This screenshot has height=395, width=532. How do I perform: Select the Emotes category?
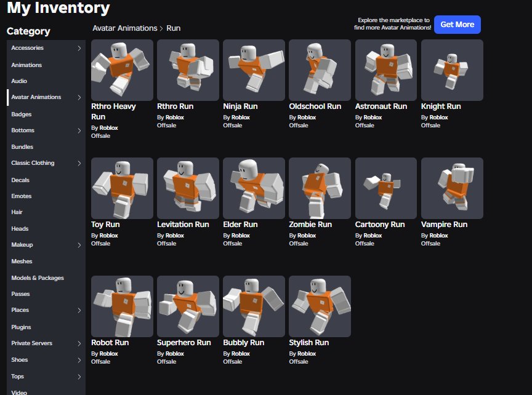(22, 196)
